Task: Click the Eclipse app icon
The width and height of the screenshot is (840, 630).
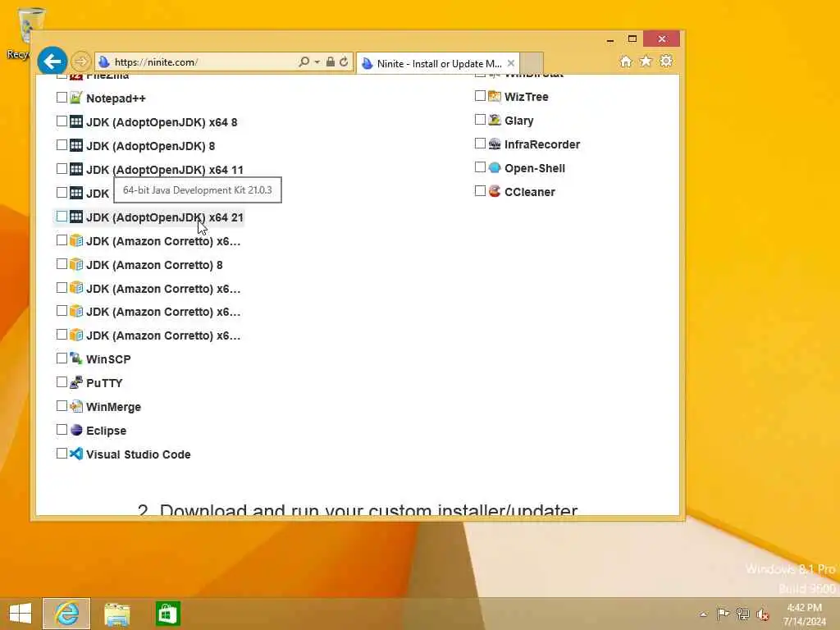Action: pos(76,430)
